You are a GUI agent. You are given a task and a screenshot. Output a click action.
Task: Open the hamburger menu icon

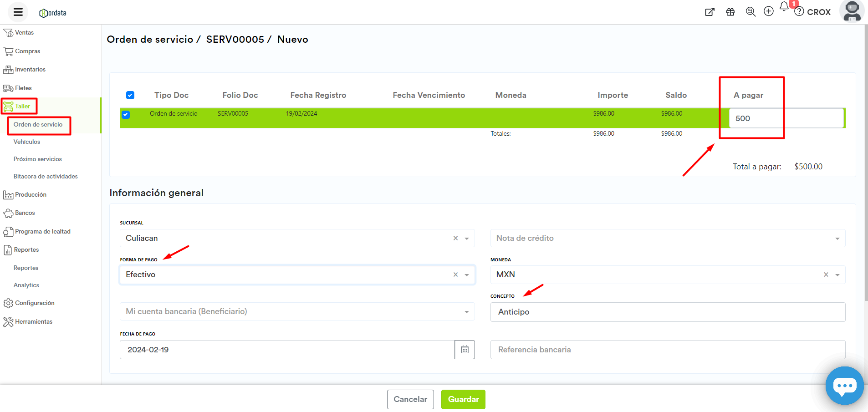click(x=18, y=12)
